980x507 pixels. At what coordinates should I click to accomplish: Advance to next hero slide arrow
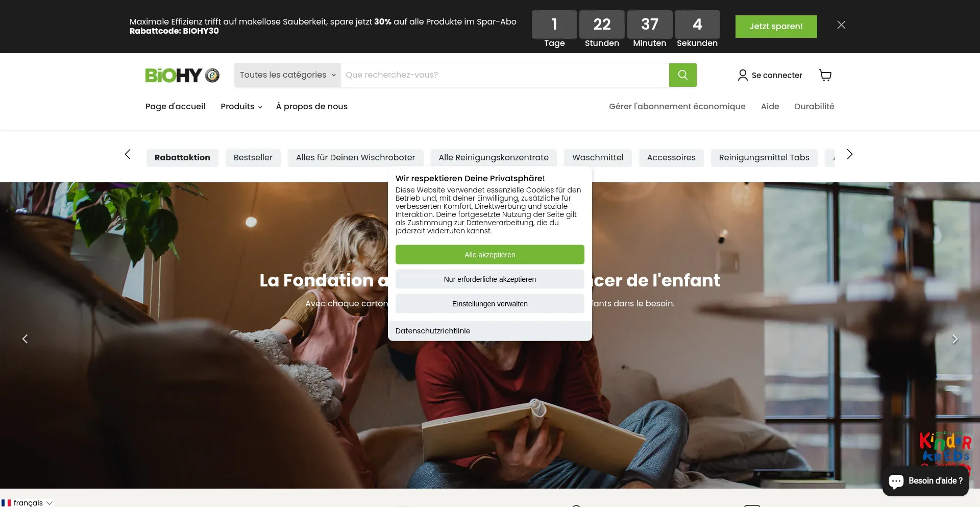[x=954, y=339]
